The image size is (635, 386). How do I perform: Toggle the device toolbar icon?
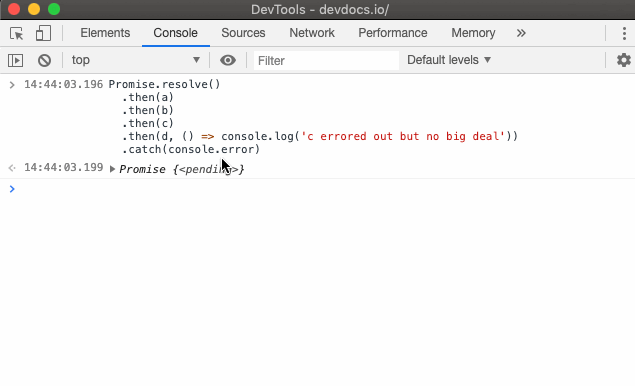point(43,33)
